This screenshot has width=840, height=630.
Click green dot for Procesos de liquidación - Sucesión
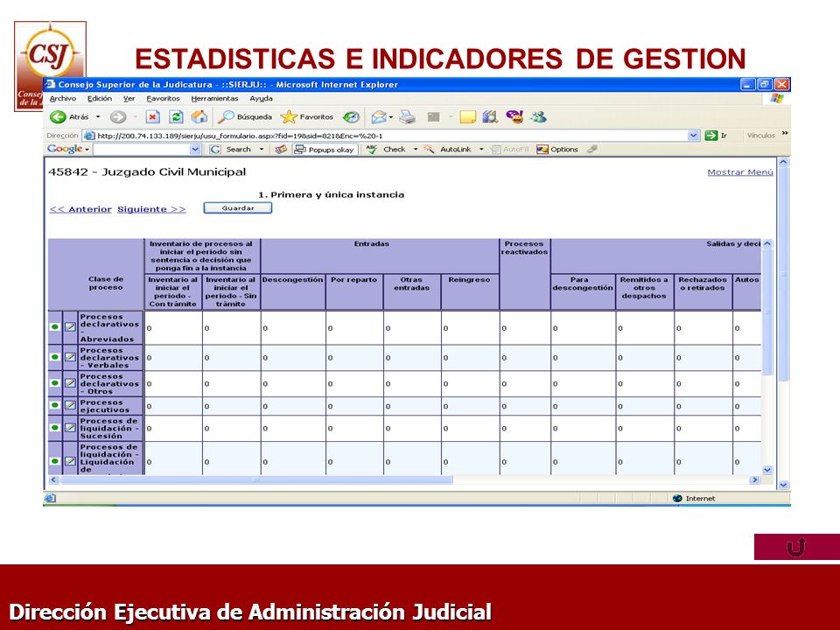(54, 428)
